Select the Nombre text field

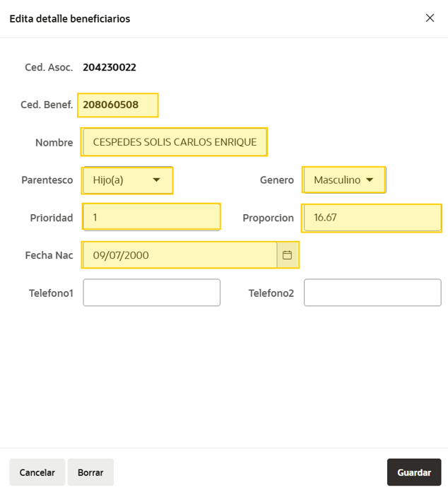tap(174, 142)
